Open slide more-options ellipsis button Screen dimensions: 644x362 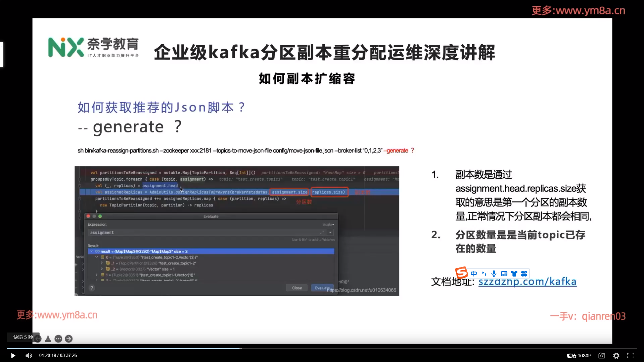[58, 339]
